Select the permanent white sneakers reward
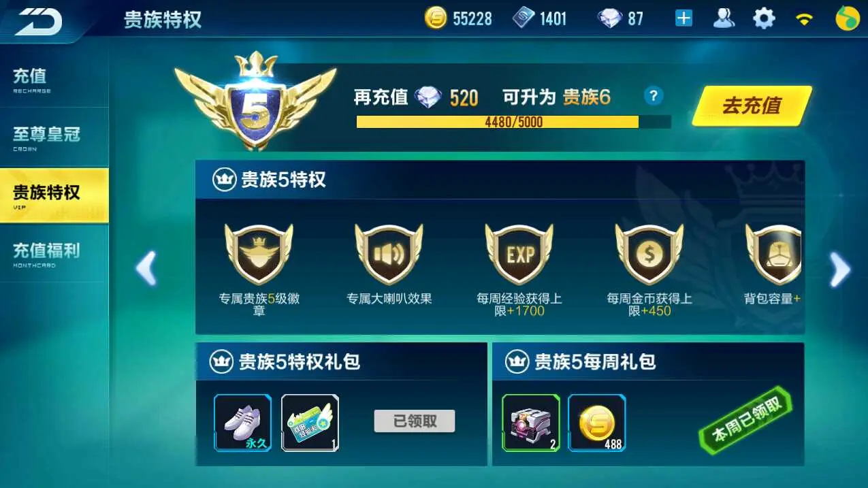Viewport: 868px width, 488px height. pyautogui.click(x=243, y=423)
